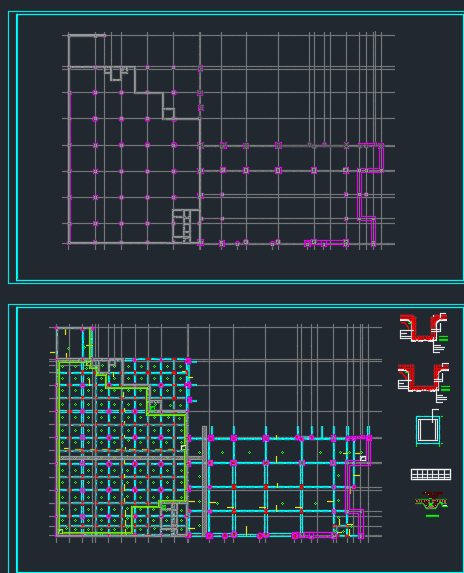The height and width of the screenshot is (573, 464).
Task: Click the hatched vertical gray strip in lower plan
Action: point(204,481)
